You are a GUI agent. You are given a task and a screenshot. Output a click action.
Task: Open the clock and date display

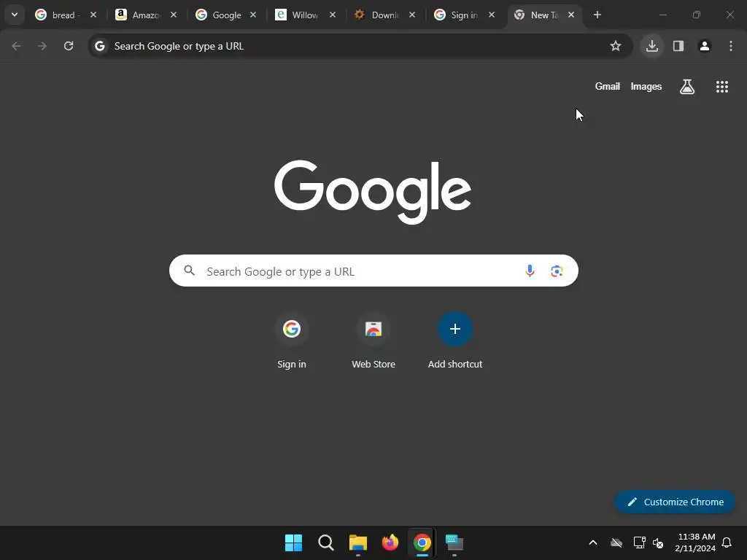(695, 542)
